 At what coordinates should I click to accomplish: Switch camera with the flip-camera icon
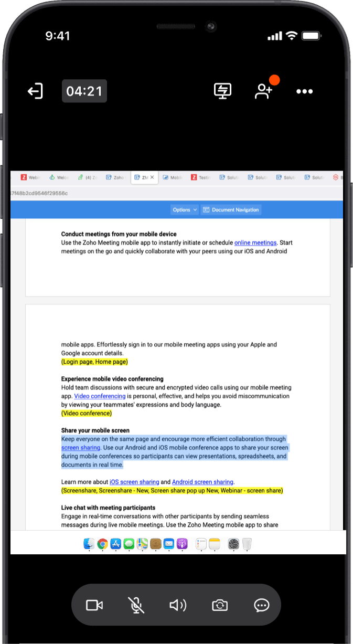(x=220, y=605)
